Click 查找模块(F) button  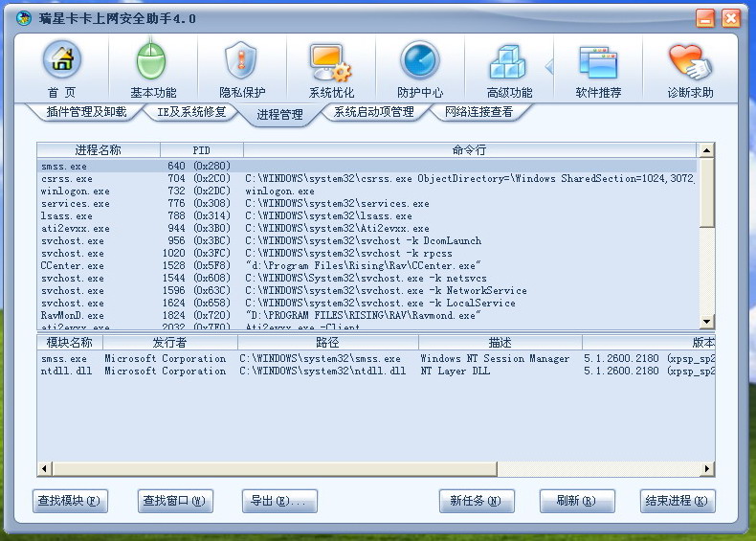70,501
